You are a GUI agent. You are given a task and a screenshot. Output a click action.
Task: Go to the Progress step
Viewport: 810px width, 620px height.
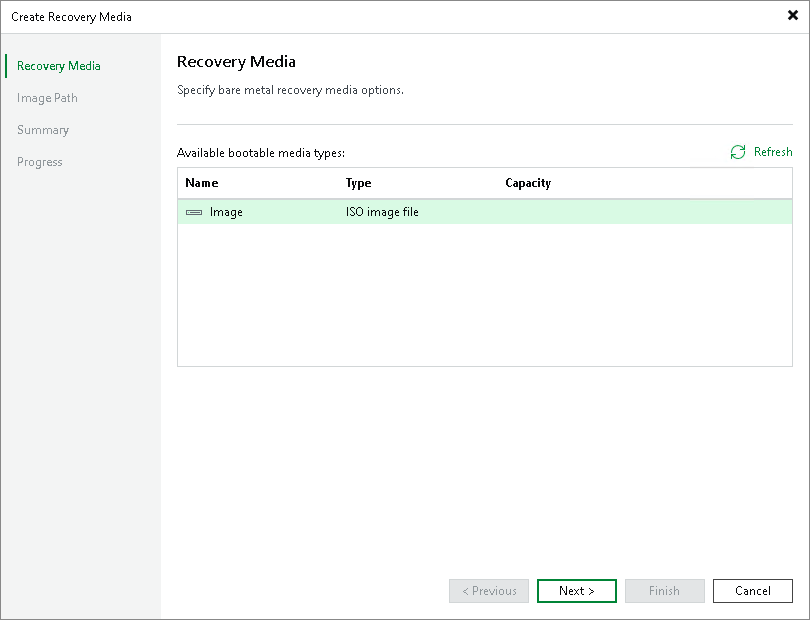click(x=40, y=162)
